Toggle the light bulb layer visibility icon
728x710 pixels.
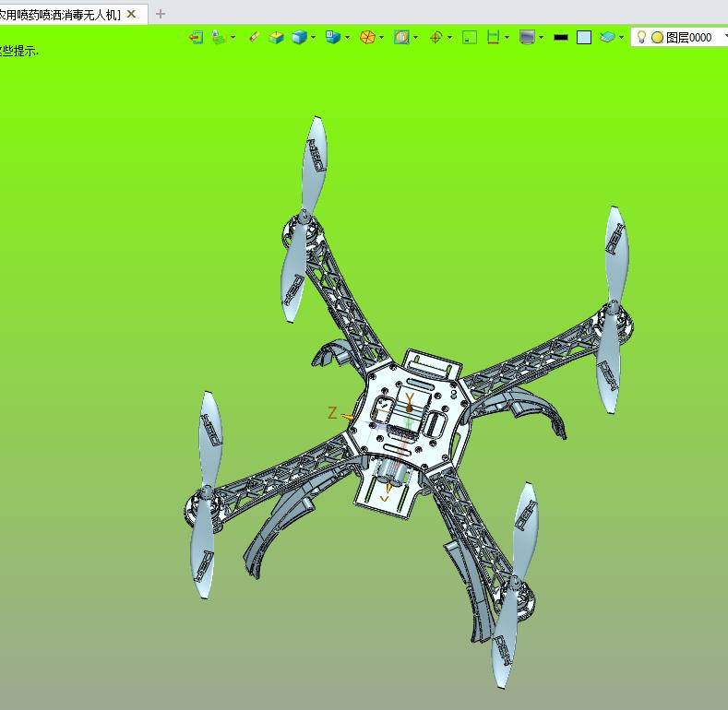[641, 37]
